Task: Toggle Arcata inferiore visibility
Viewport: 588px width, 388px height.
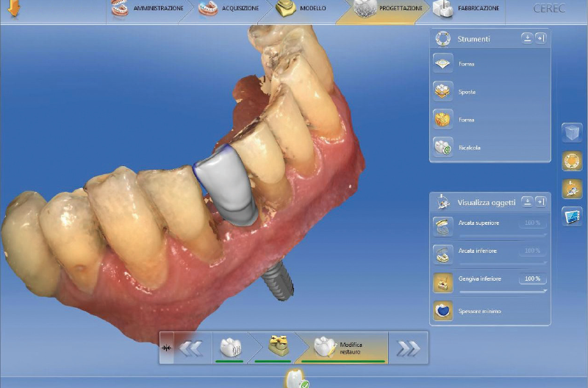Action: [x=443, y=254]
